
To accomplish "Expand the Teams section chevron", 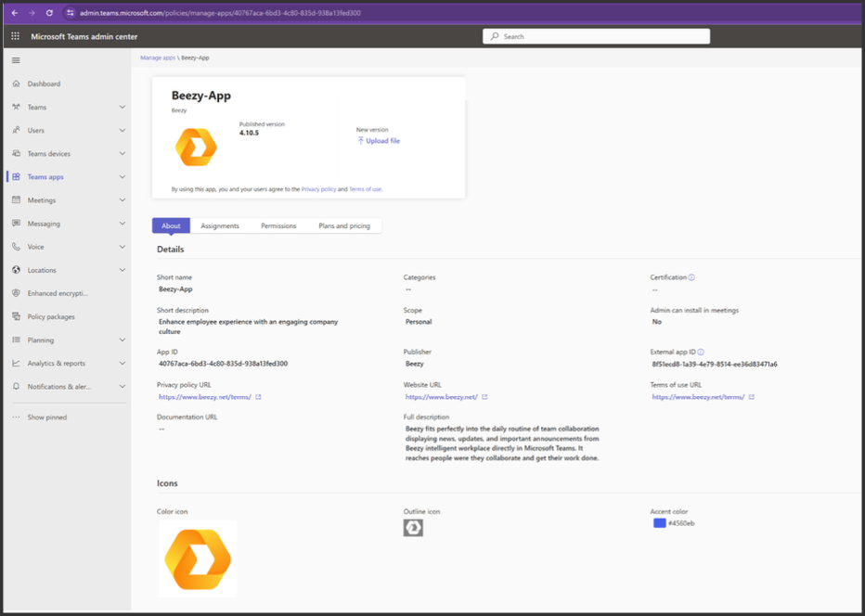I will pos(123,107).
